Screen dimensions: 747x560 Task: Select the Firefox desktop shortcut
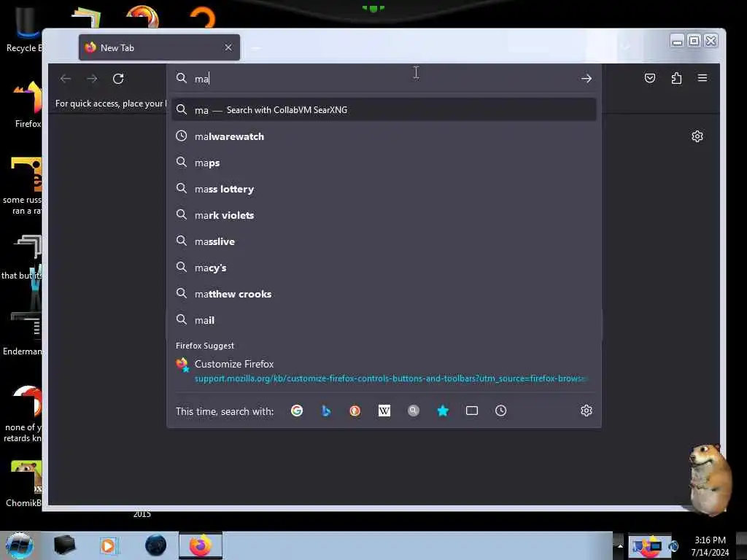tap(28, 105)
